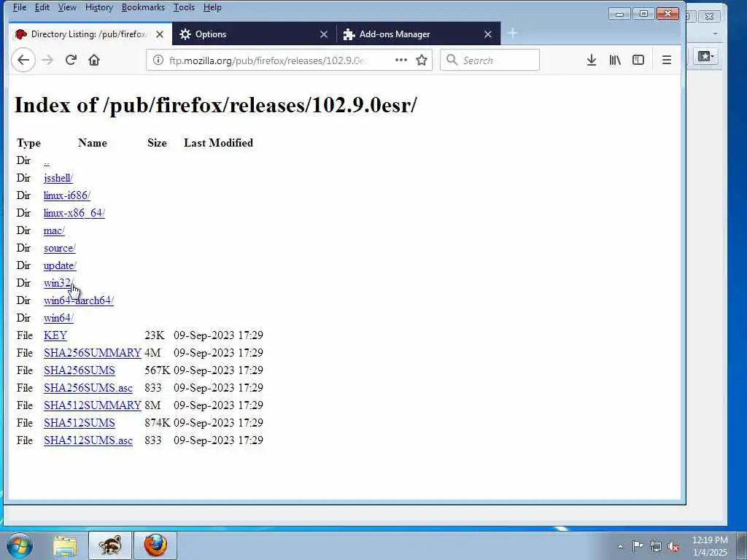Close the Directory Listing tab
The image size is (747, 560).
(x=160, y=34)
